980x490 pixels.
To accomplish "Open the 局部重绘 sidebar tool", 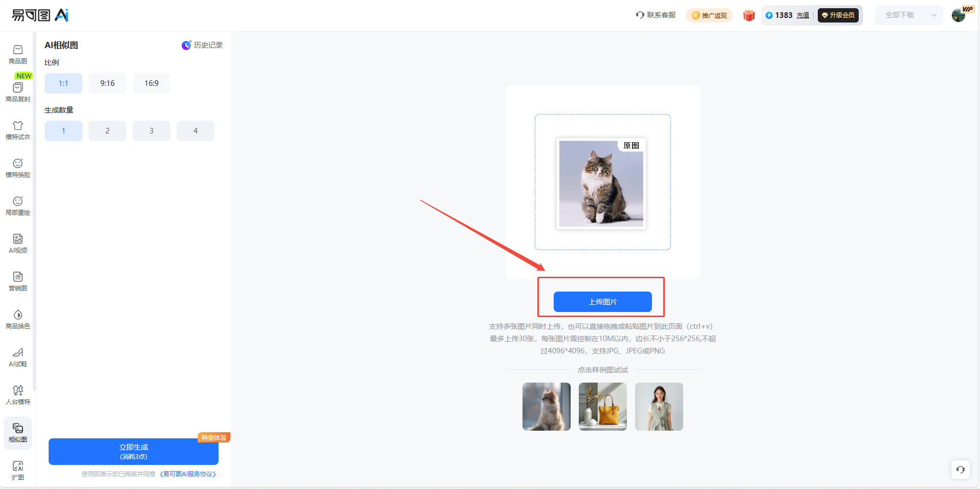I will (18, 206).
